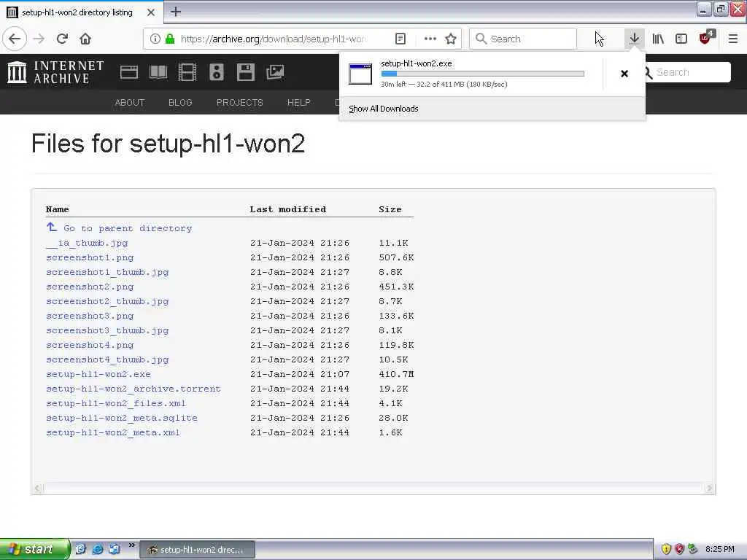Open screenshot1_thumb.jpg file link
The height and width of the screenshot is (560, 747).
tap(107, 273)
